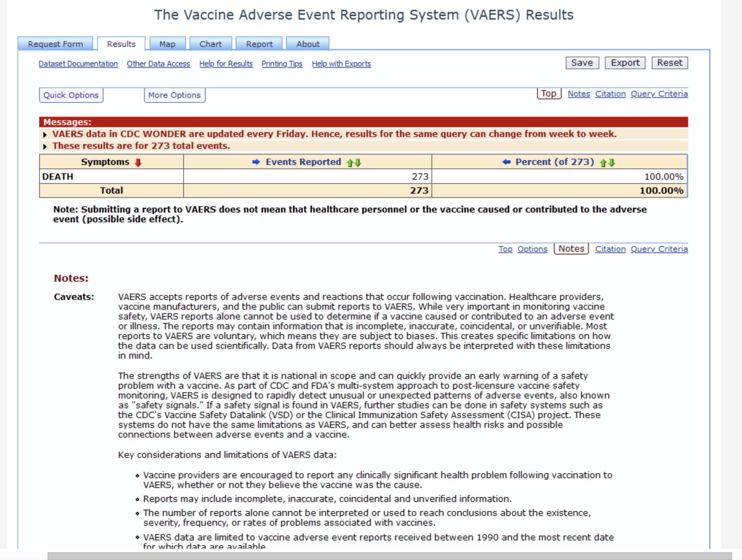742x560 pixels.
Task: Open the About tab
Action: pos(308,44)
